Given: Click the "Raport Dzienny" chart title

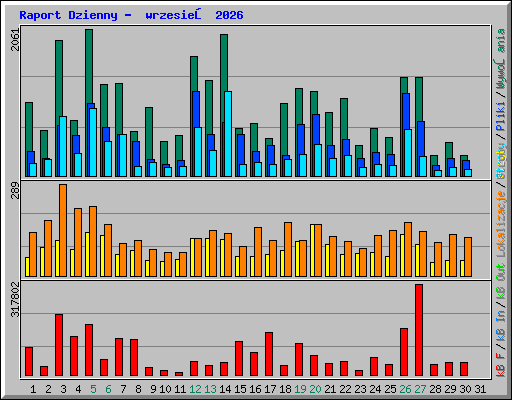Looking at the screenshot, I should [68, 15].
